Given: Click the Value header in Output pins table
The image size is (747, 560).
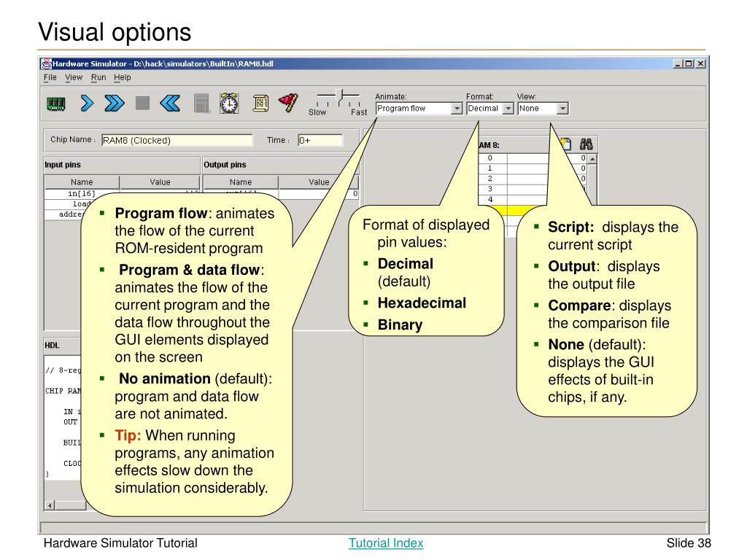Looking at the screenshot, I should point(319,182).
